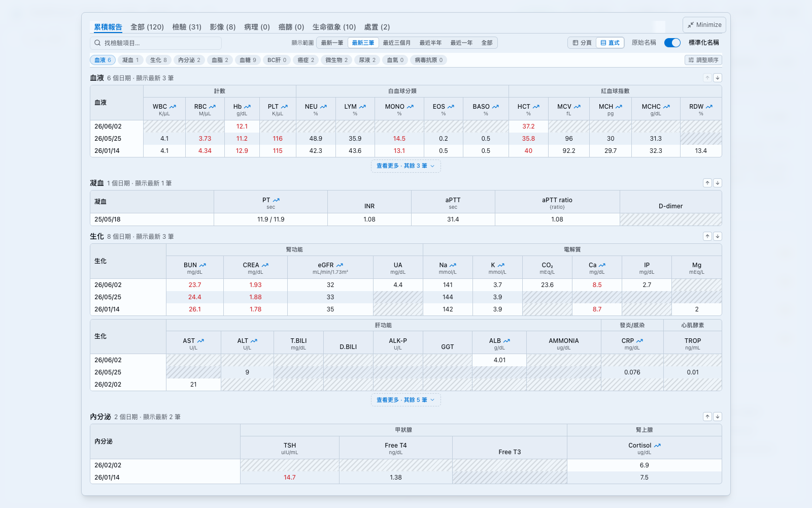Image resolution: width=812 pixels, height=508 pixels.
Task: Move the 生化 section up with arrow
Action: click(x=707, y=236)
